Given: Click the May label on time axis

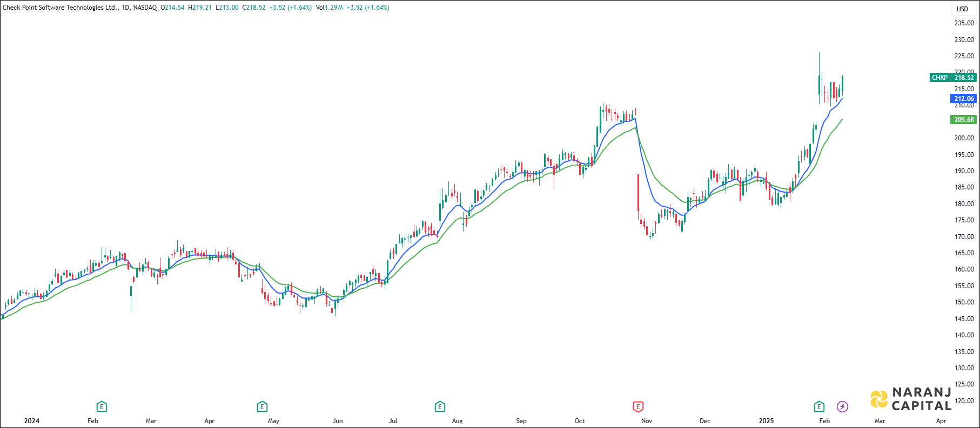Looking at the screenshot, I should point(274,421).
